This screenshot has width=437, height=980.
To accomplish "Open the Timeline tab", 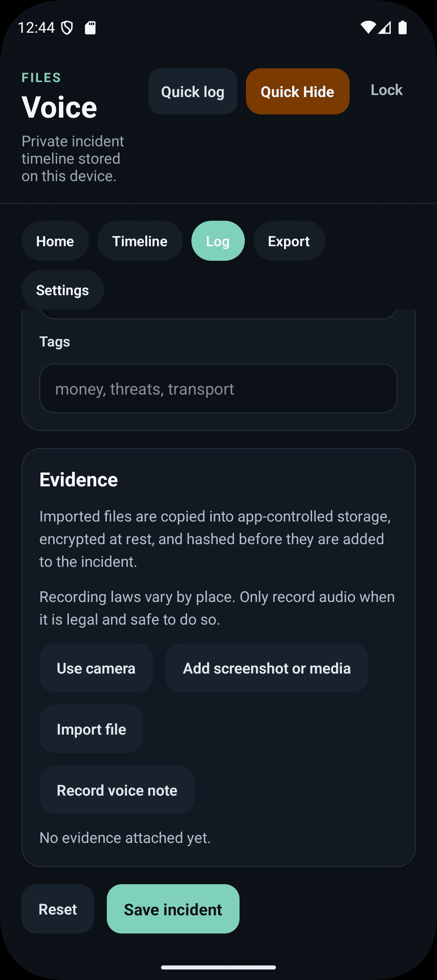I will click(140, 241).
